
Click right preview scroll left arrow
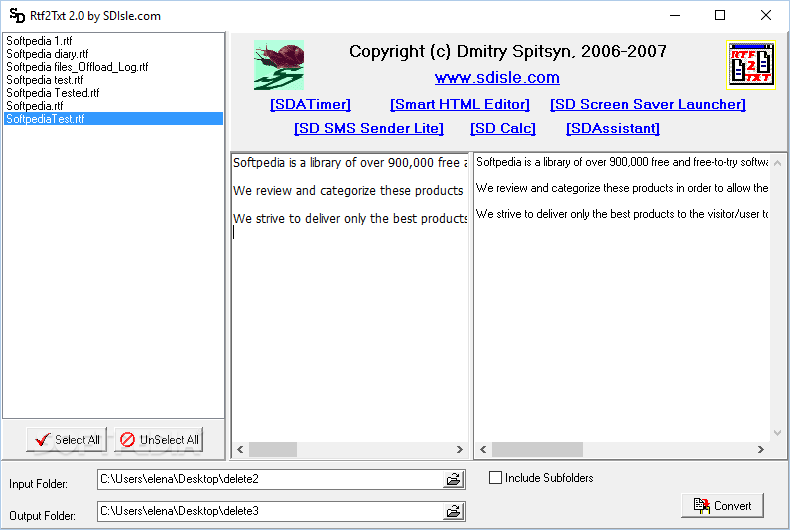point(483,449)
